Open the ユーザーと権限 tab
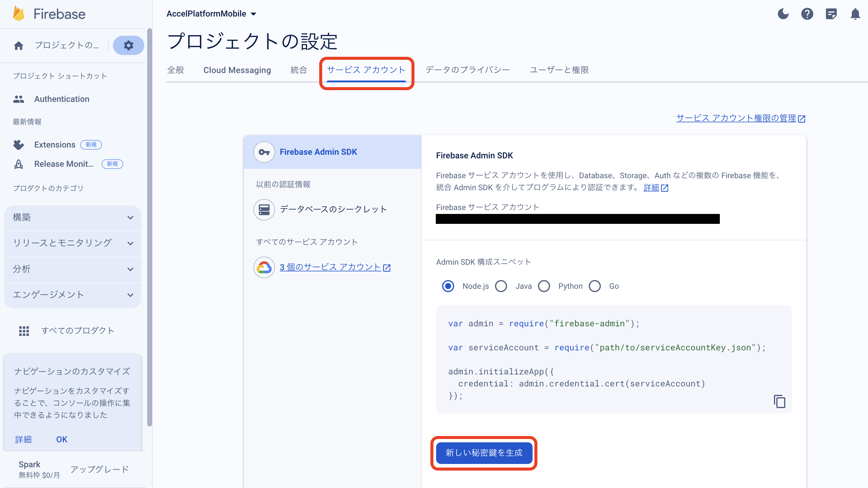868x488 pixels. click(559, 70)
